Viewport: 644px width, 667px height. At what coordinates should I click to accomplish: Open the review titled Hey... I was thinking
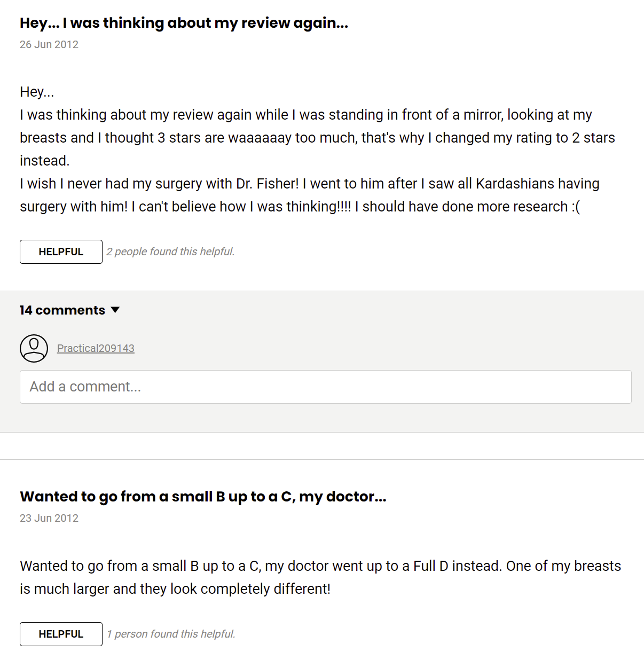click(184, 23)
